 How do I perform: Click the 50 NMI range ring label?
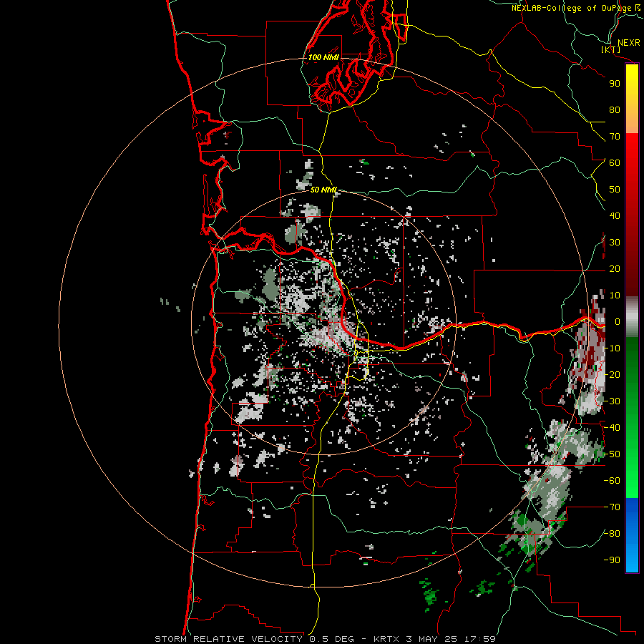point(323,190)
